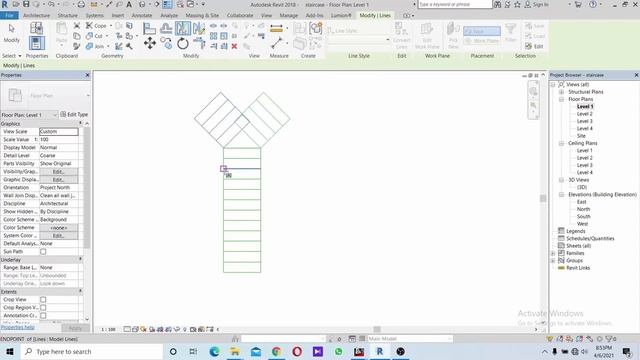
Task: Open the File tab
Action: click(9, 16)
